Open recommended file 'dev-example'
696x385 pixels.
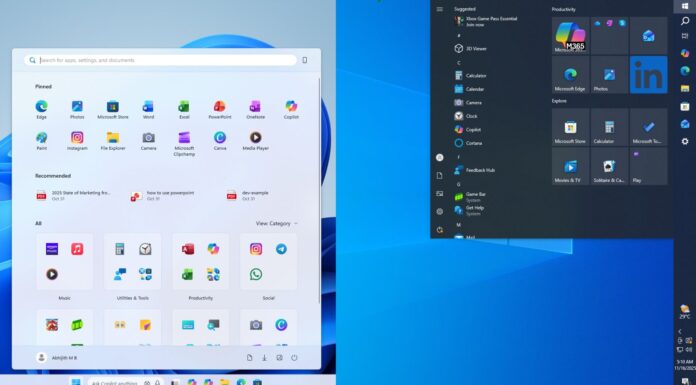248,195
